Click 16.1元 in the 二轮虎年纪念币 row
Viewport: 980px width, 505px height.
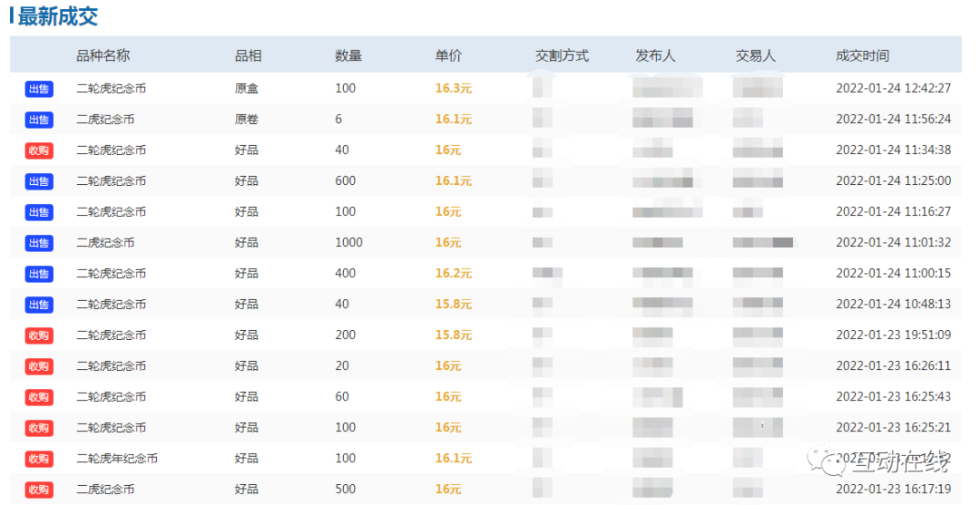[453, 458]
